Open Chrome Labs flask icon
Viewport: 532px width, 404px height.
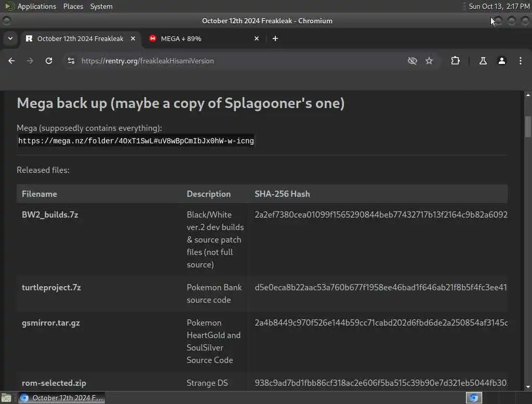(x=483, y=61)
